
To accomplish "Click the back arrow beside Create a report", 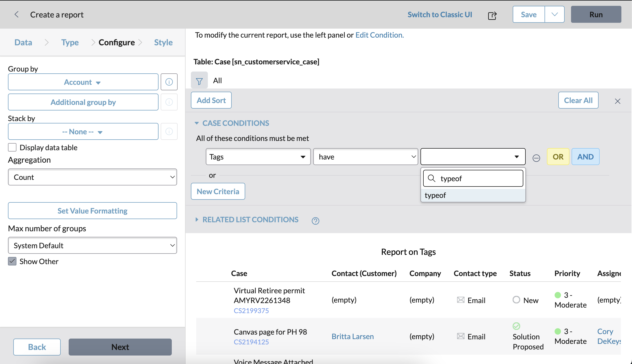I will tap(16, 15).
